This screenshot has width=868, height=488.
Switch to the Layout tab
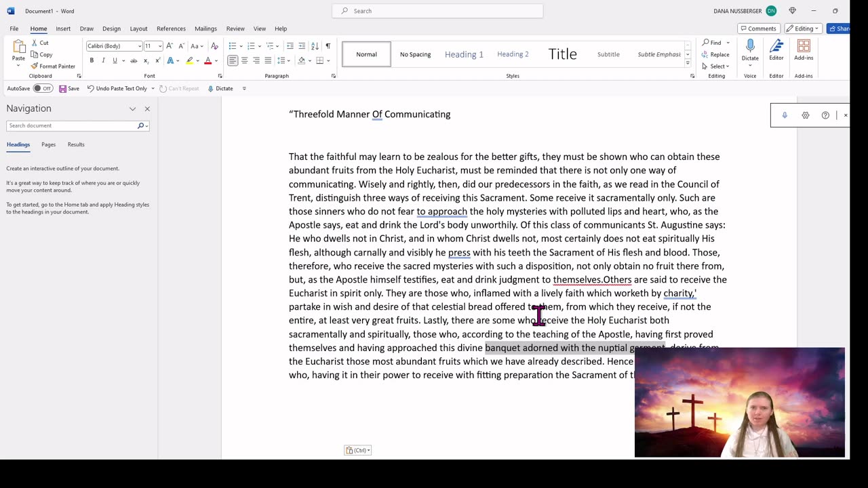click(x=138, y=28)
